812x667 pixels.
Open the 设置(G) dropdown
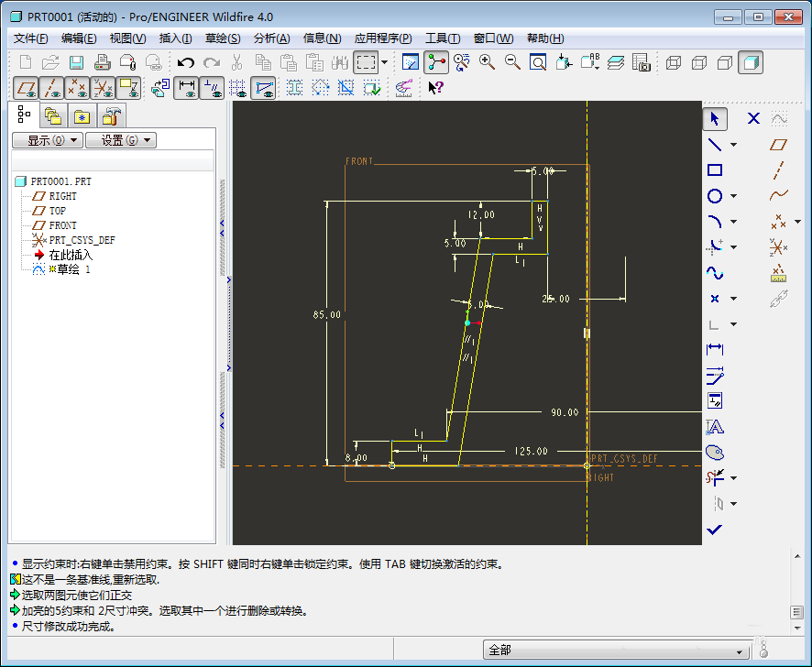pos(121,140)
